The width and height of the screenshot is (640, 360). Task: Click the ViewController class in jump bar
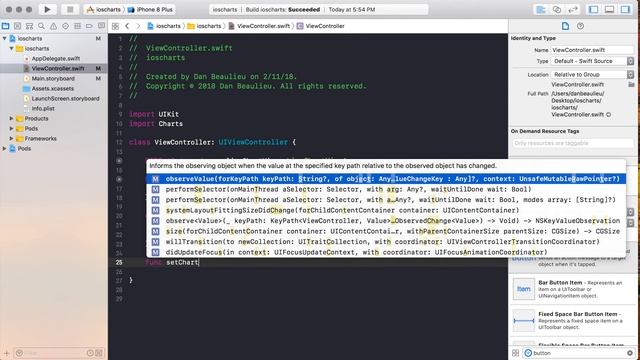[x=321, y=26]
